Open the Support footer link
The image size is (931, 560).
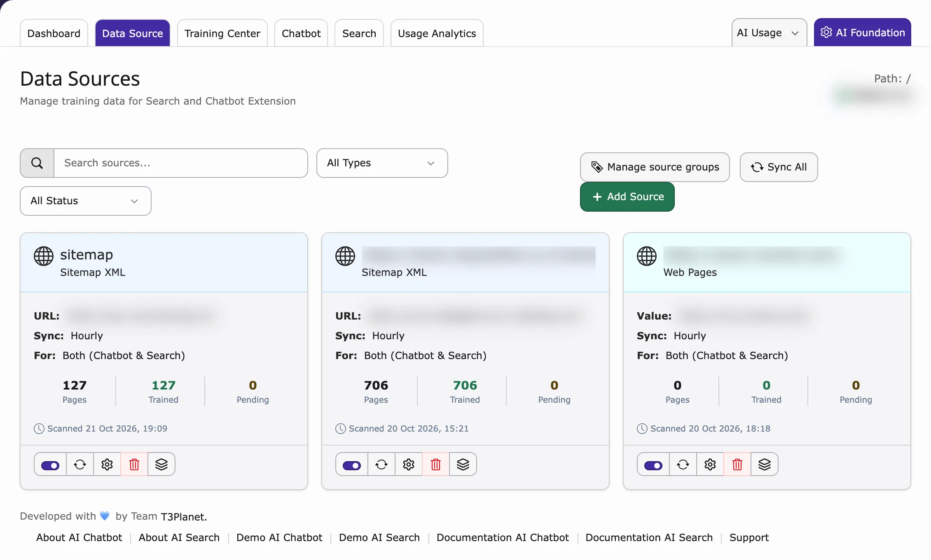(749, 538)
